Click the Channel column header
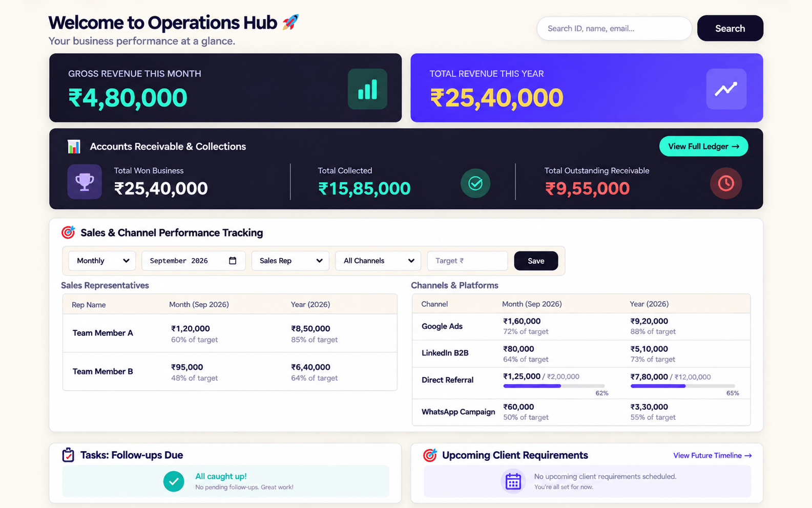This screenshot has height=508, width=812. coord(434,304)
